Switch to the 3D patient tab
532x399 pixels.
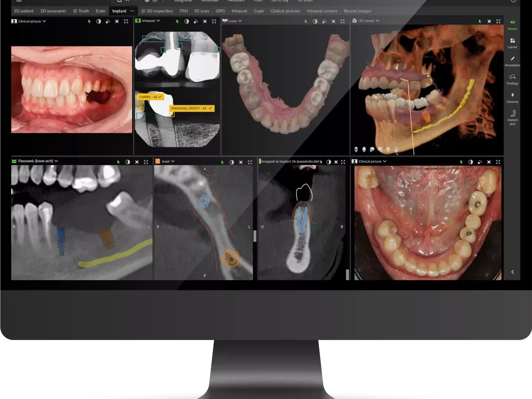[23, 11]
